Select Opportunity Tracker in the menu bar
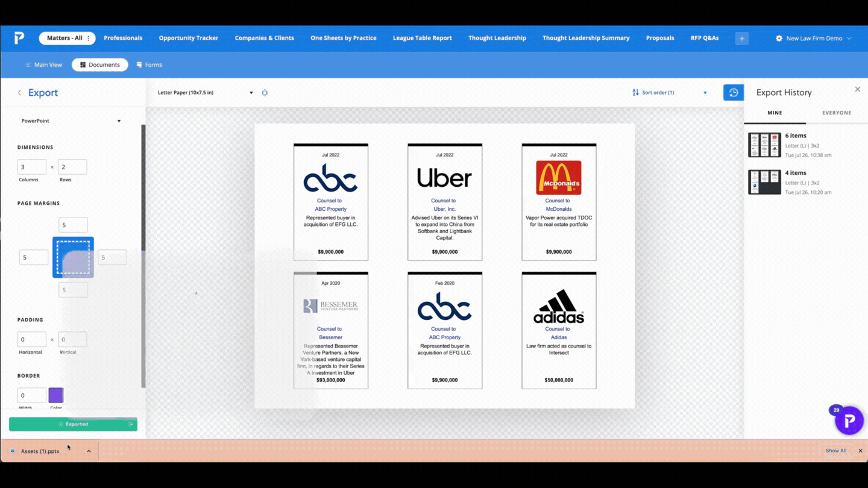This screenshot has height=488, width=868. tap(189, 37)
